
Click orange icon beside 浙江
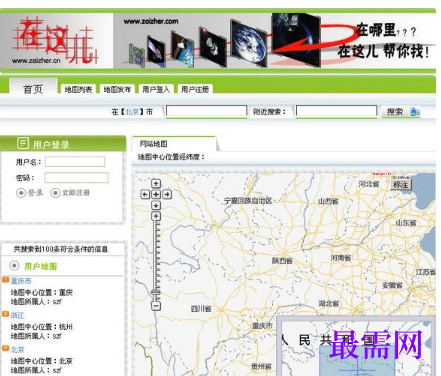point(5,314)
